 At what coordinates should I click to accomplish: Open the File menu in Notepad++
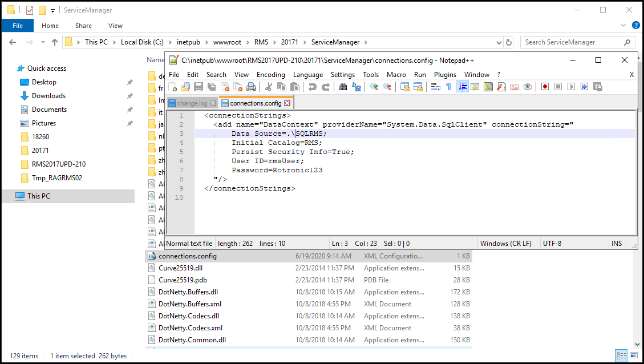(x=174, y=75)
